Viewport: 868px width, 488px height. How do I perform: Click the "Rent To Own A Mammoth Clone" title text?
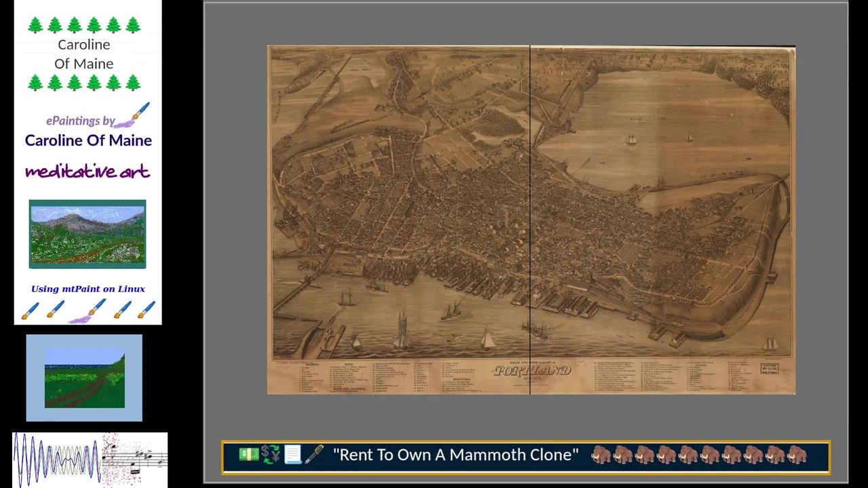coord(456,455)
